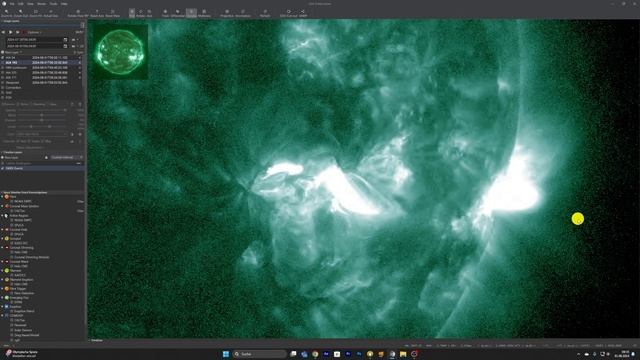Open the Help menu
Image resolution: width=640 pixels, height=360 pixels.
(64, 4)
